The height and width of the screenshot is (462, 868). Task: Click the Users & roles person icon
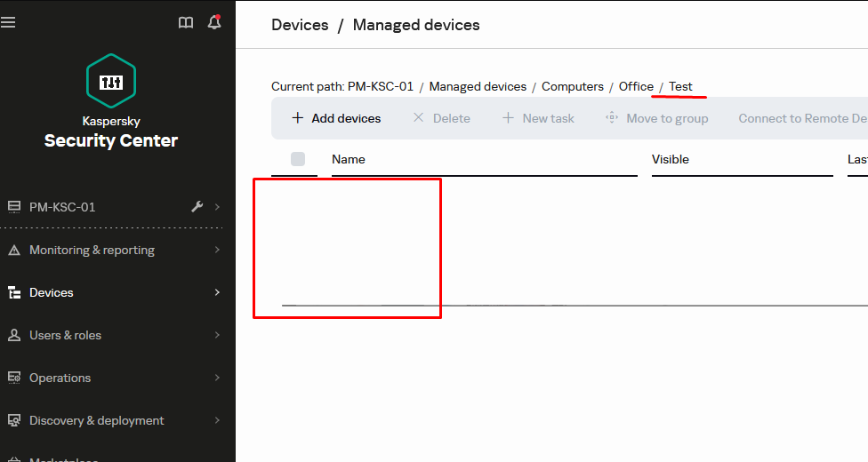(13, 336)
